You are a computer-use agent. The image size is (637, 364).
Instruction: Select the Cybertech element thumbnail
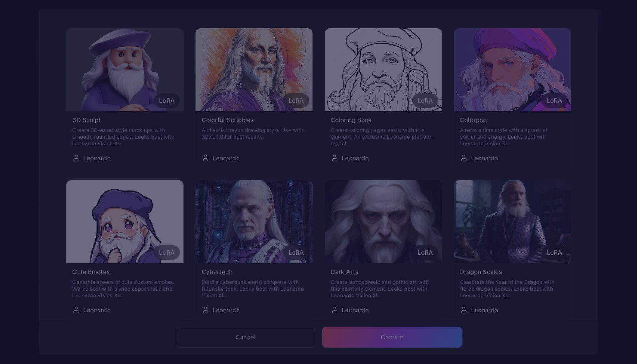254,221
